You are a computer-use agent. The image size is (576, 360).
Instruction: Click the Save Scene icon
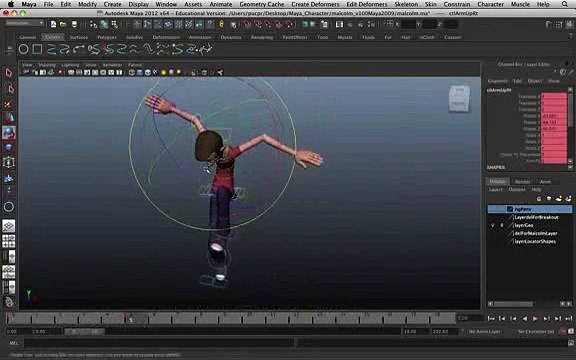(74, 25)
